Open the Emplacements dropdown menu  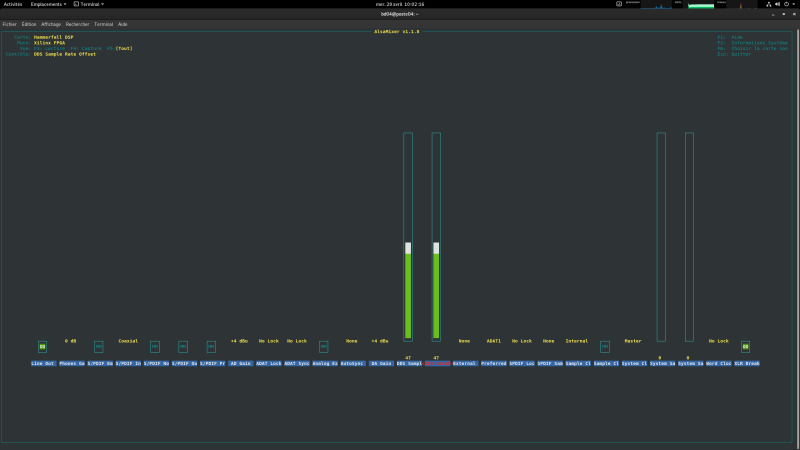point(48,4)
